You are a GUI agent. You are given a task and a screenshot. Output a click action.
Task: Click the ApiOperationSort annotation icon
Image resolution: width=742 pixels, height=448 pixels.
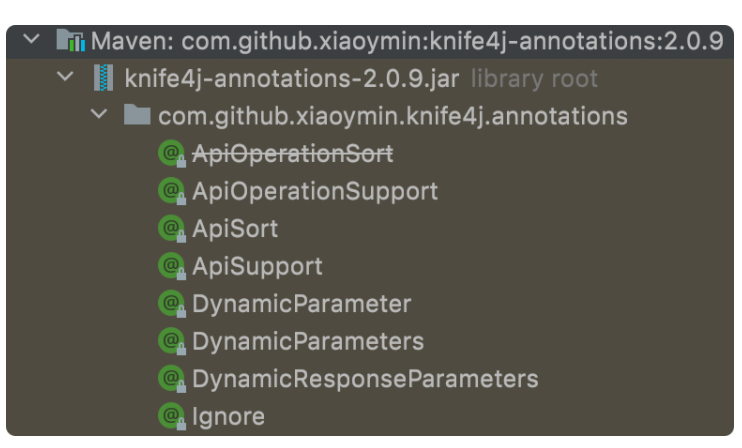pos(173,154)
